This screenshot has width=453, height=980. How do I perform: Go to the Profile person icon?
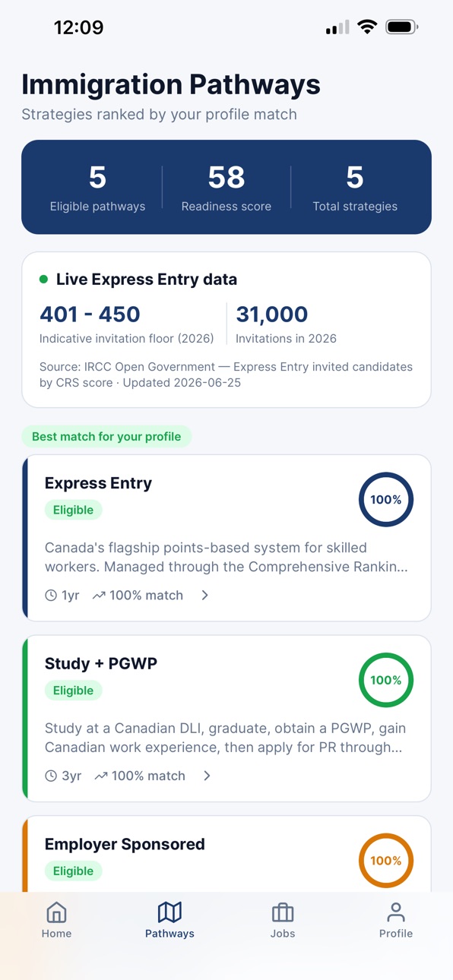click(396, 912)
